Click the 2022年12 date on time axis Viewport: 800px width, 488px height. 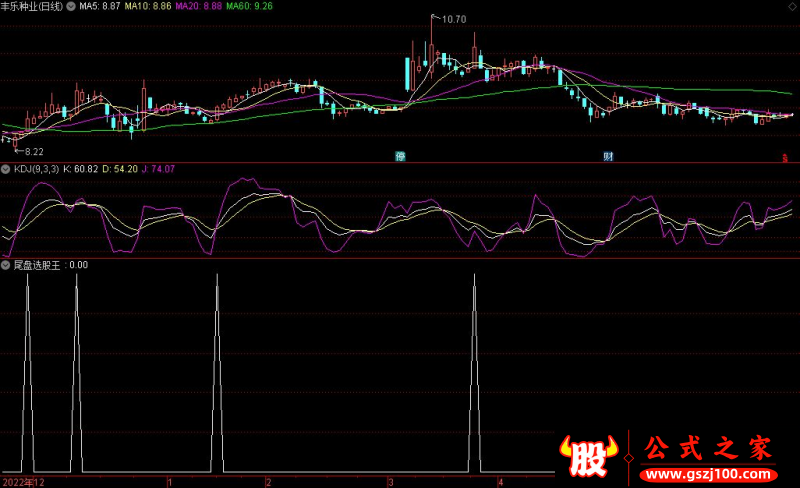click(23, 482)
